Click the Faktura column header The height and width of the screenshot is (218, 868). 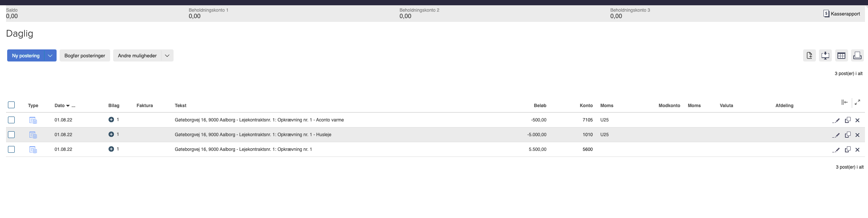(145, 106)
